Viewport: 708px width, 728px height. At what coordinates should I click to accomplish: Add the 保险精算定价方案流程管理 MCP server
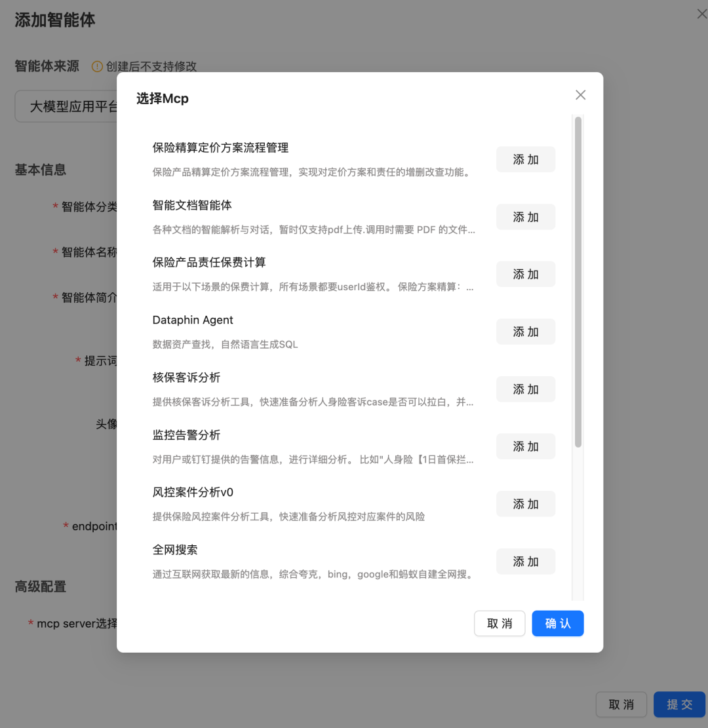click(525, 159)
